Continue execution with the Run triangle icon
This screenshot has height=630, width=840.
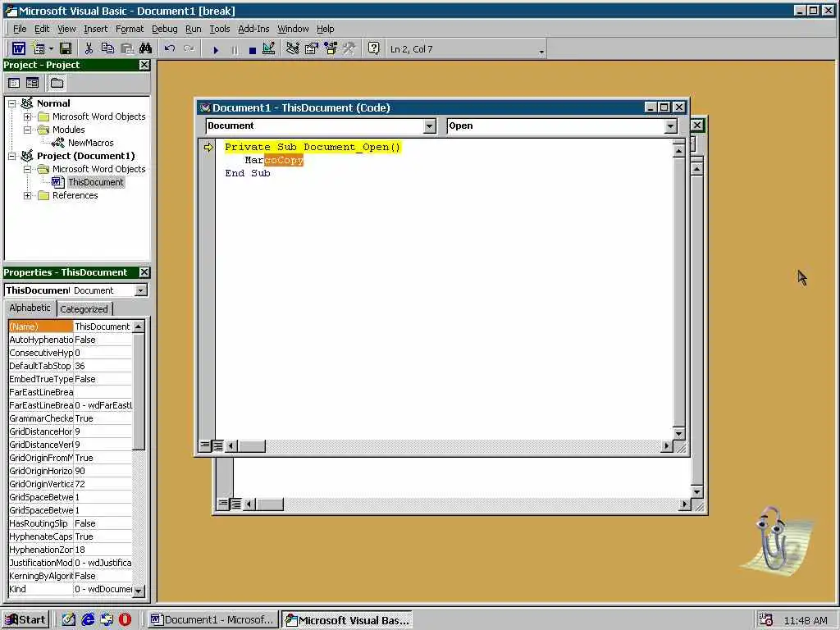click(x=216, y=49)
